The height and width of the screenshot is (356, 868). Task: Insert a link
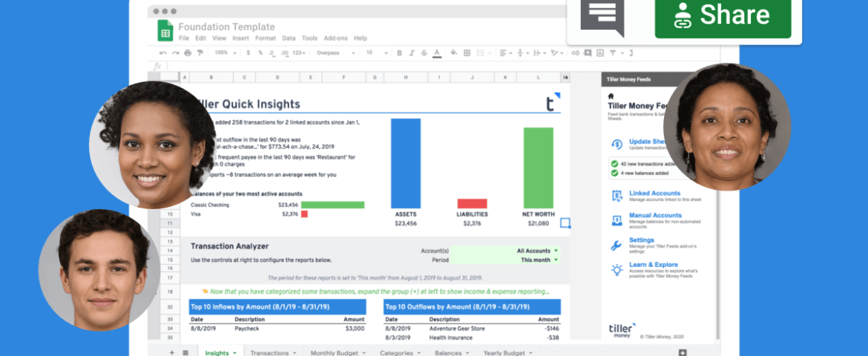(x=575, y=53)
